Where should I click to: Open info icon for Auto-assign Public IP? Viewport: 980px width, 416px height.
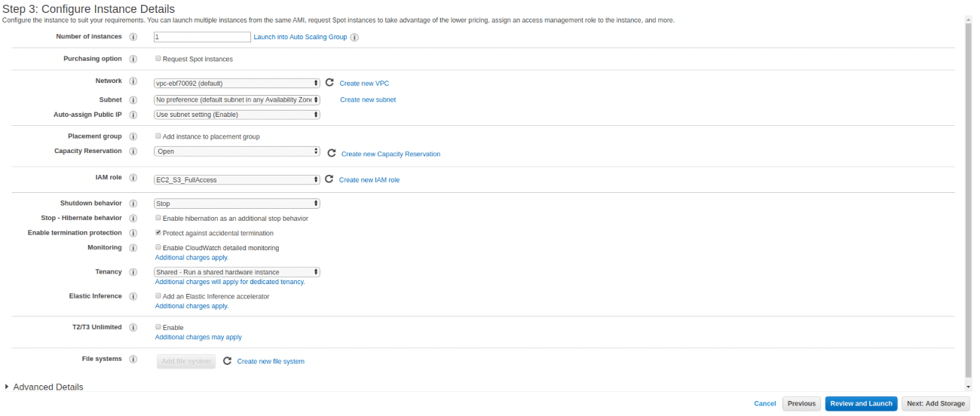(x=133, y=115)
